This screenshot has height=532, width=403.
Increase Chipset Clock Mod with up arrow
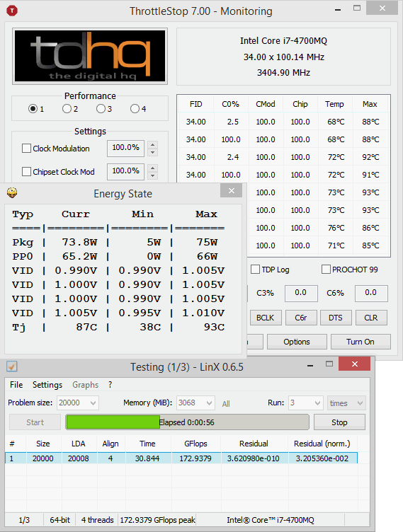pos(152,168)
